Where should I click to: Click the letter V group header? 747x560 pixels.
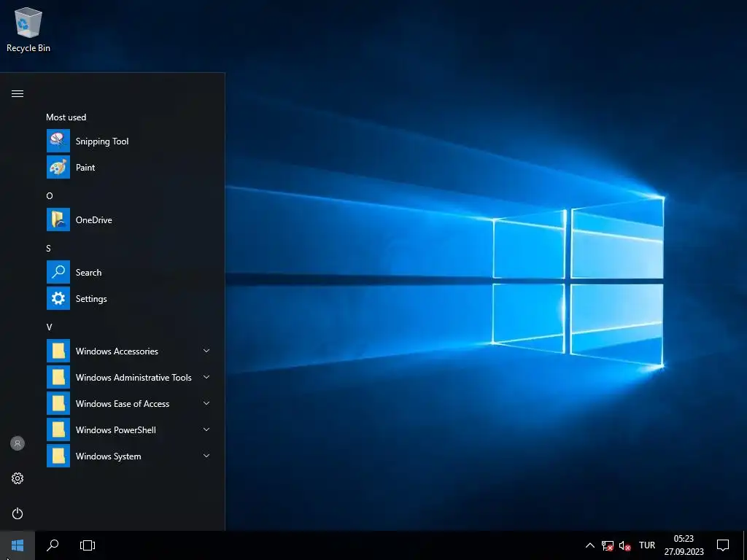[49, 327]
